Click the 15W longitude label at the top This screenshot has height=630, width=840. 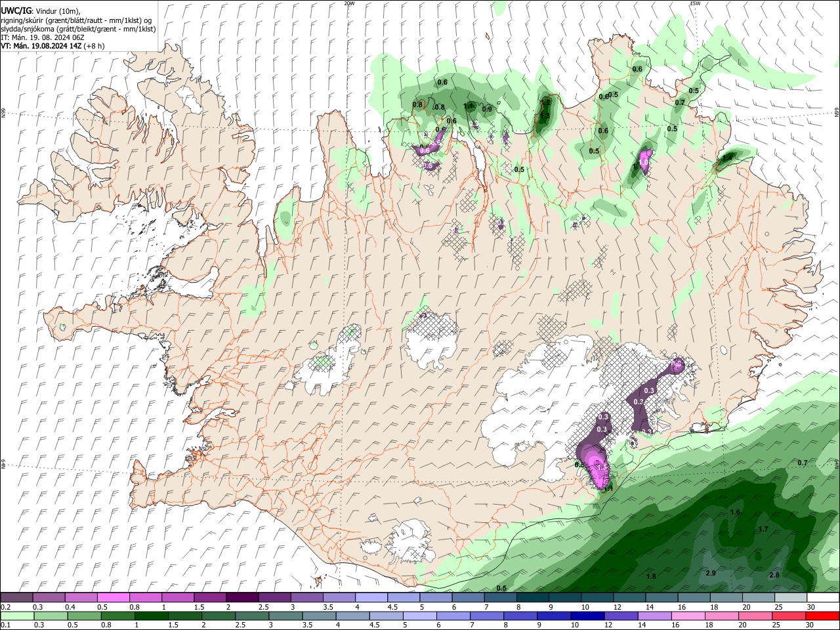pyautogui.click(x=695, y=3)
